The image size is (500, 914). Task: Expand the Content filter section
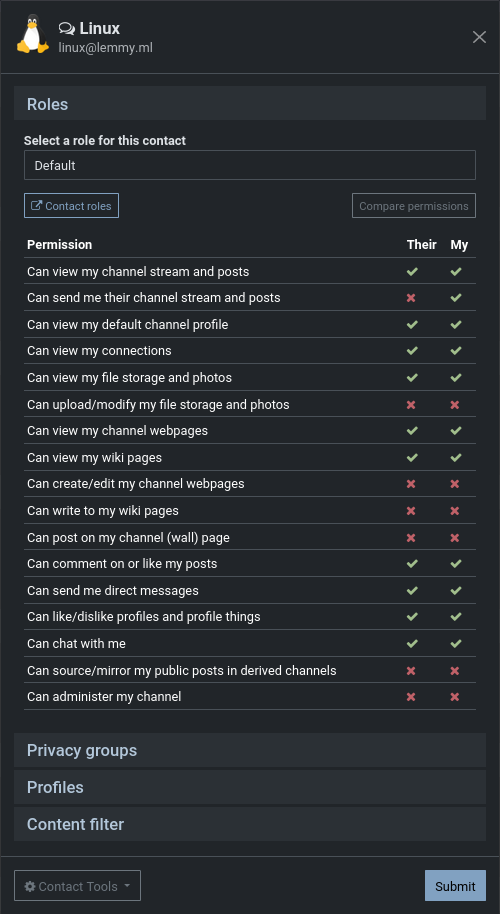pyautogui.click(x=250, y=825)
